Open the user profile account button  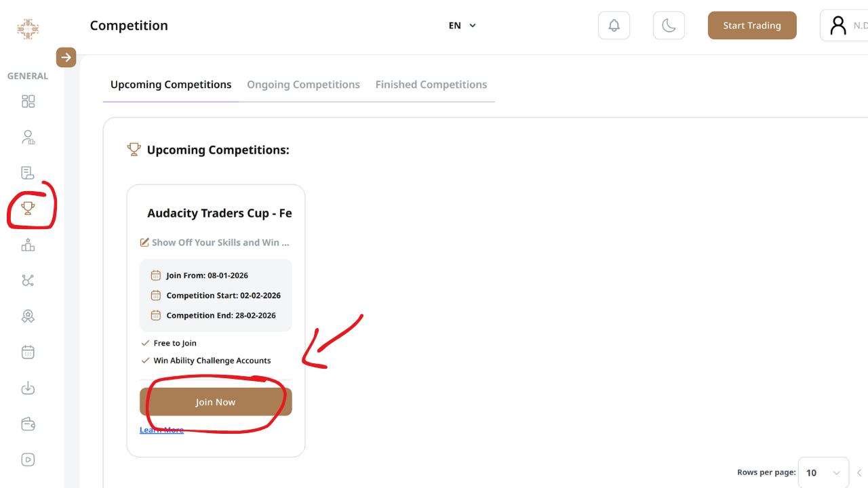coord(844,26)
